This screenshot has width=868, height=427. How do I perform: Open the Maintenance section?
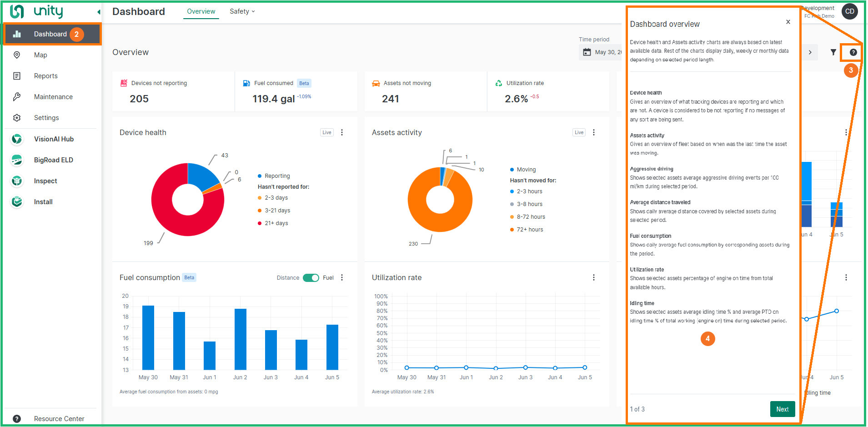[x=53, y=96]
